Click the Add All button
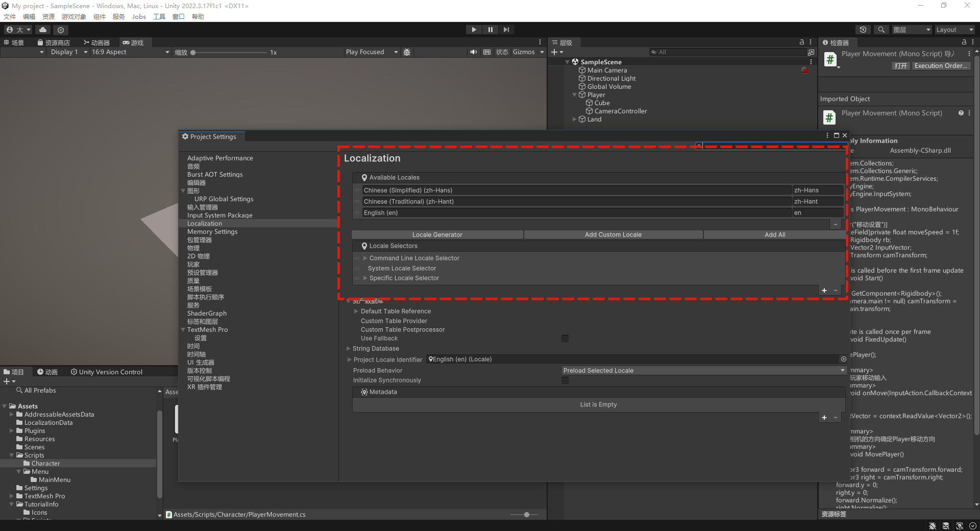 775,235
